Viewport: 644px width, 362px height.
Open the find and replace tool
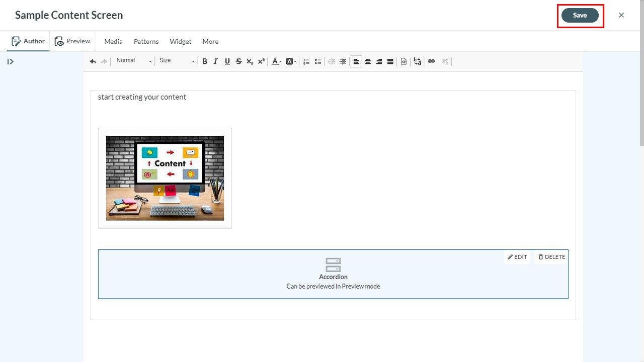418,61
